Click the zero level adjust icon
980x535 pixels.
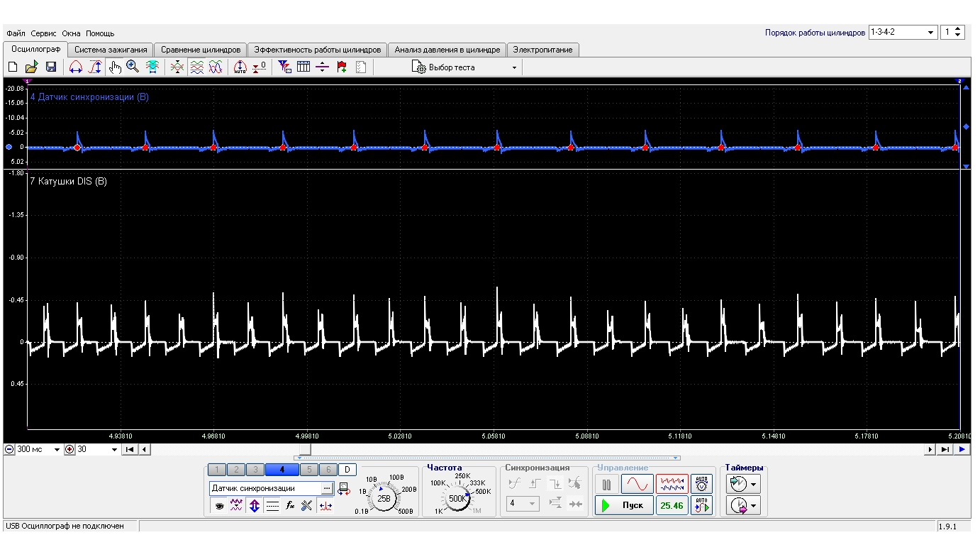[x=260, y=67]
